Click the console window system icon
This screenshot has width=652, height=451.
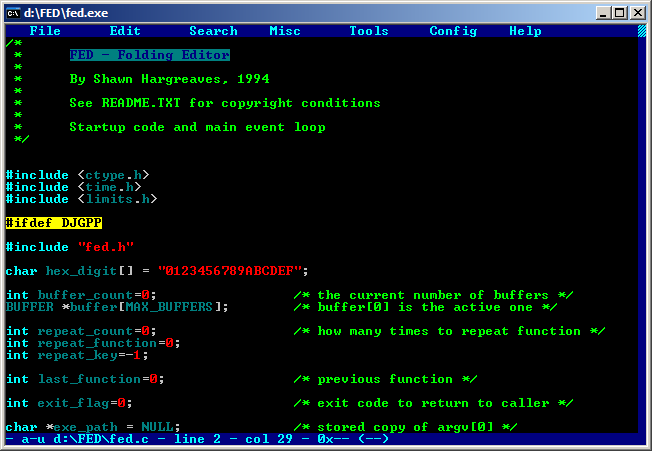pyautogui.click(x=14, y=12)
